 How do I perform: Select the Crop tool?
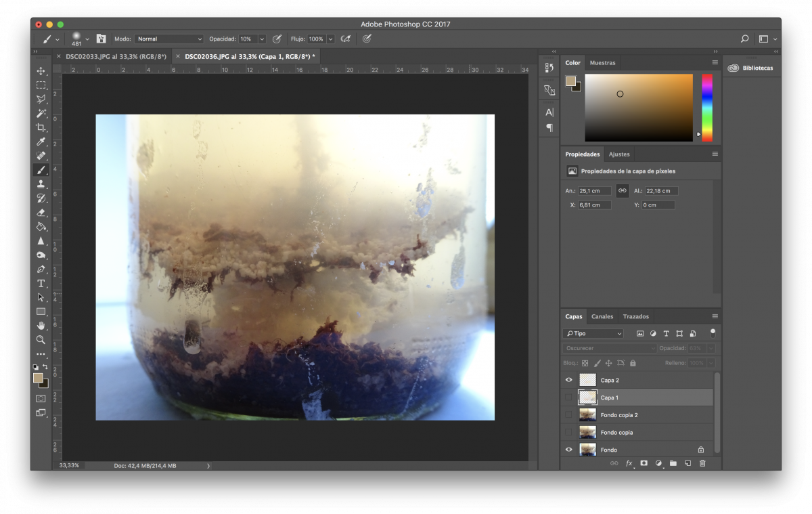pyautogui.click(x=41, y=127)
